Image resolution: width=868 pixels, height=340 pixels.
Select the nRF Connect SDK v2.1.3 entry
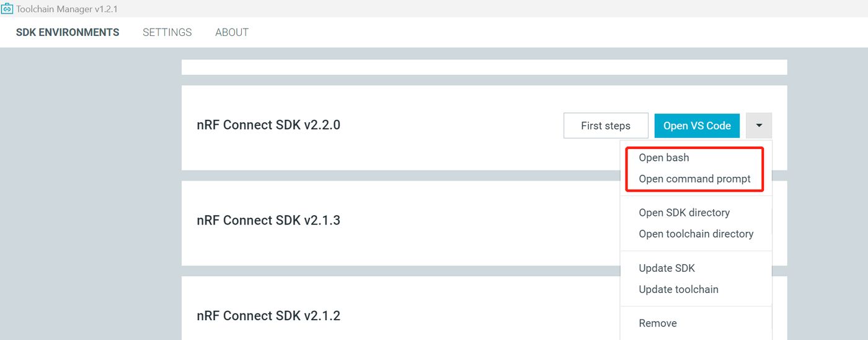[268, 220]
